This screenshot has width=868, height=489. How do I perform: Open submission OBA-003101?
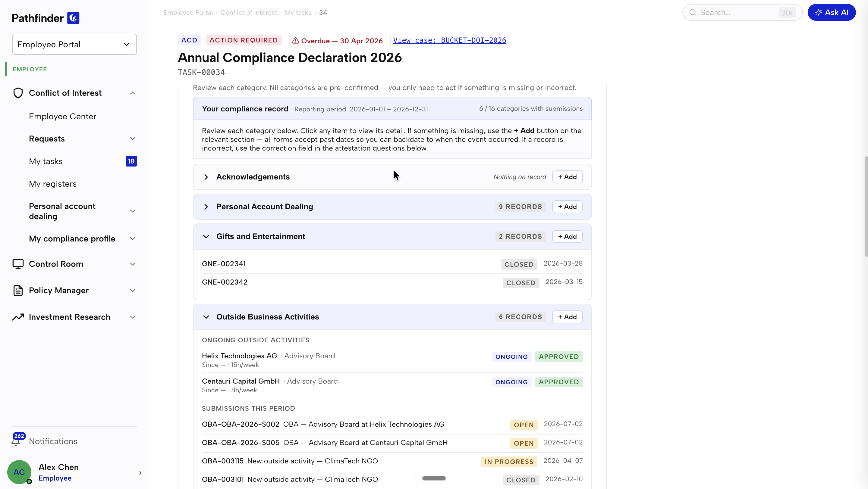point(392,480)
